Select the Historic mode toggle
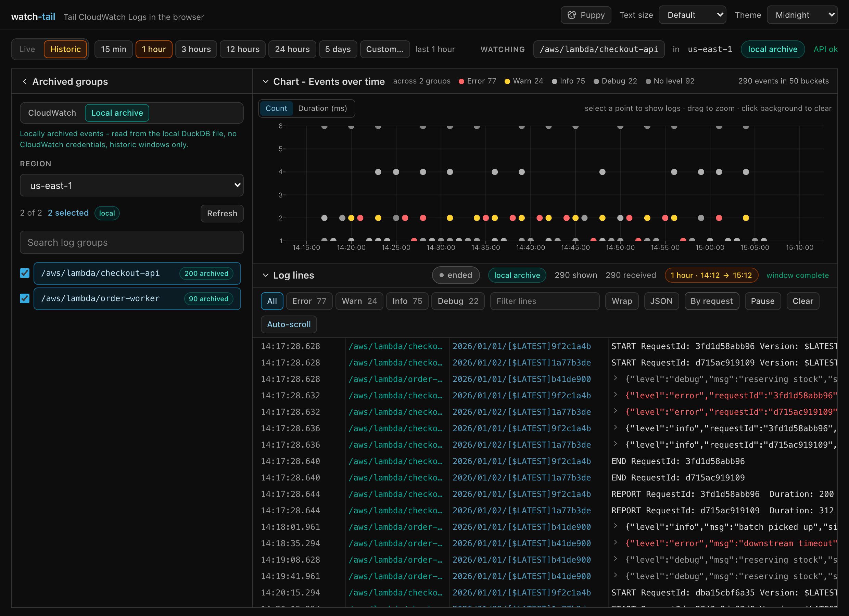This screenshot has height=616, width=849. [65, 49]
